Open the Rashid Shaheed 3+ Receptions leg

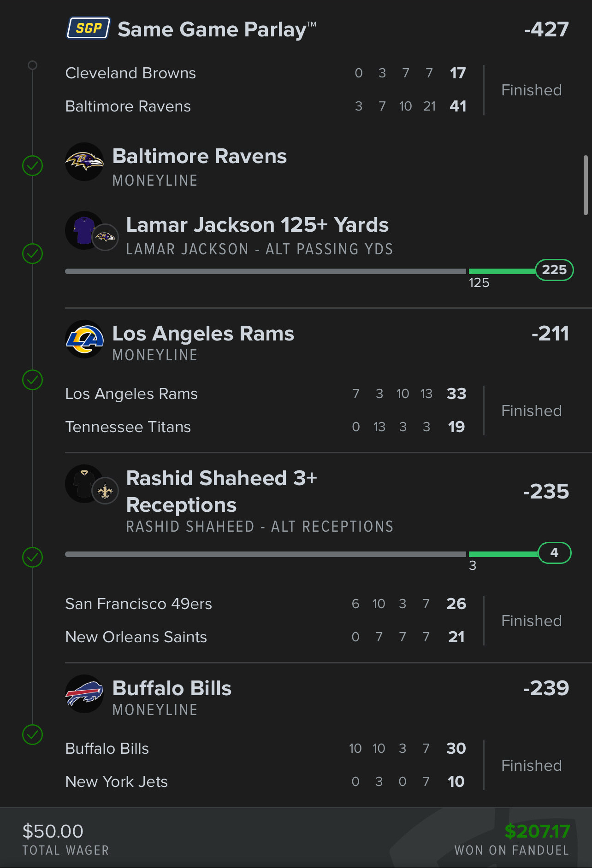coord(221,492)
